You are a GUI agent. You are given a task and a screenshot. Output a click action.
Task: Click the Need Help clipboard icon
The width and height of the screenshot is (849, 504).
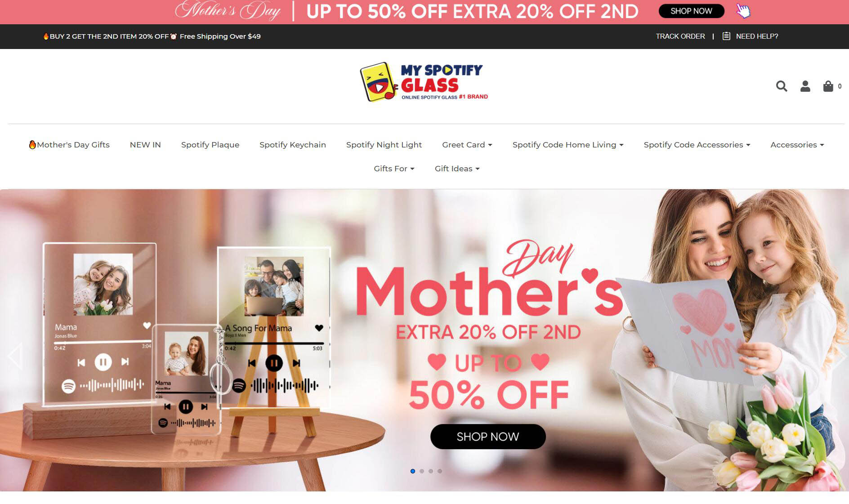(x=726, y=36)
